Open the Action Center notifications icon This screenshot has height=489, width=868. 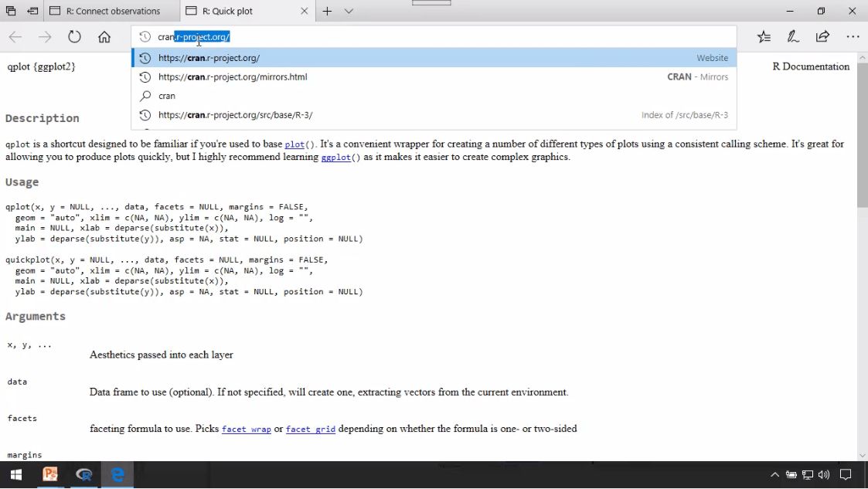846,474
